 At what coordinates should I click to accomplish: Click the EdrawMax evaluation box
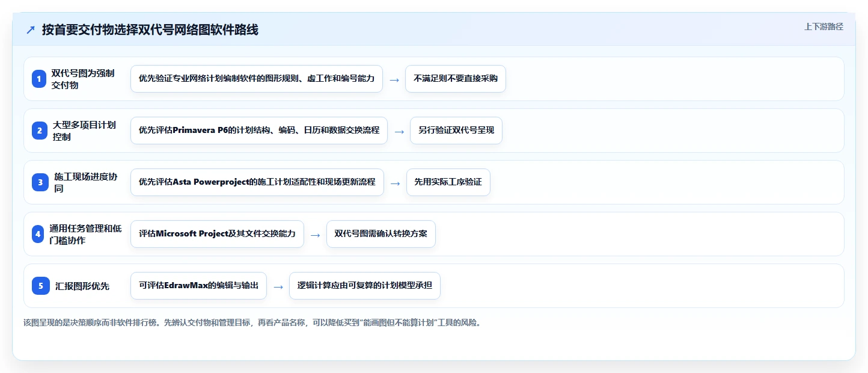(198, 286)
